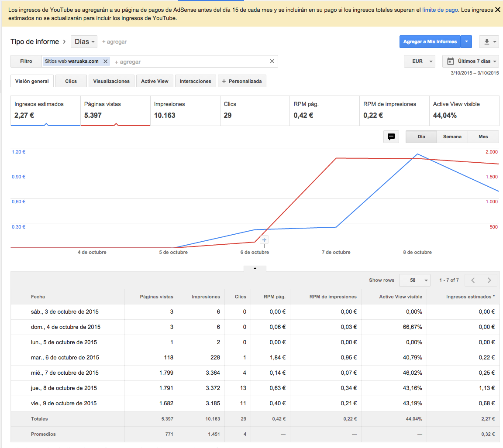Toggle the Ingresos estimados chart metric

(x=45, y=110)
